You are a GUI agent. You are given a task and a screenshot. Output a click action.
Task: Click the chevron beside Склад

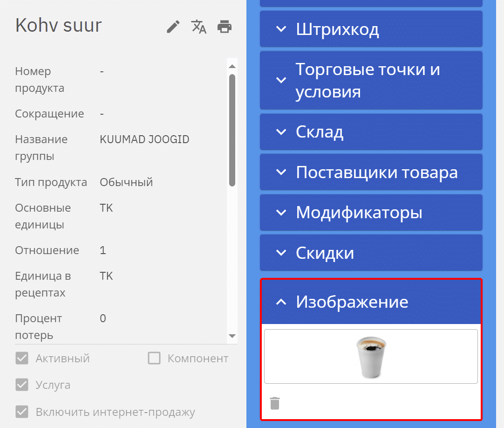coord(281,132)
